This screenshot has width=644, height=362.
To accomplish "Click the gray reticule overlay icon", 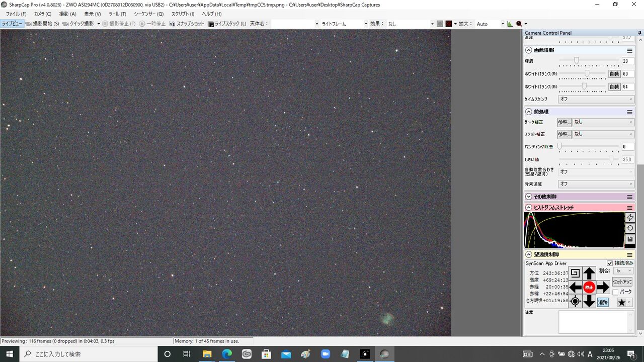I will click(x=440, y=24).
